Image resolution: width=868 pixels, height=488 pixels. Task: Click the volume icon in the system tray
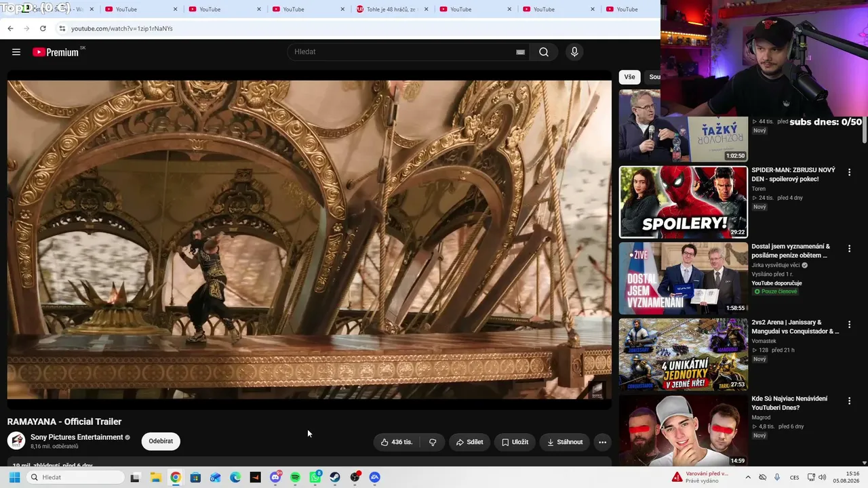coord(823,477)
